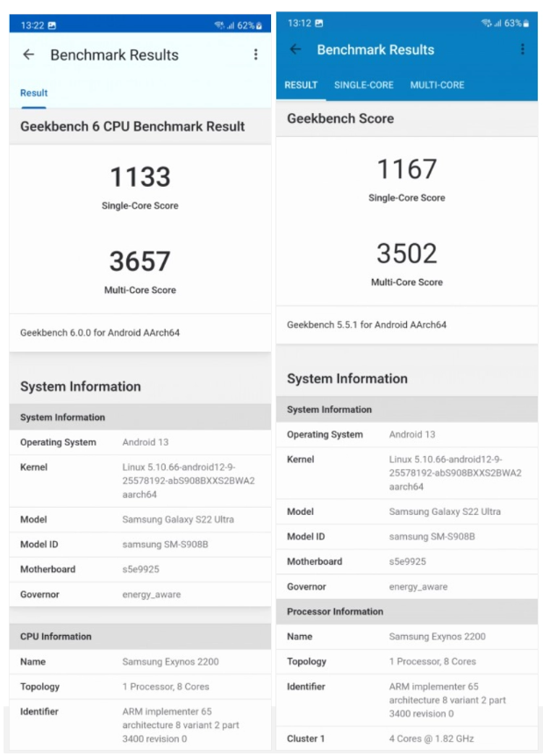Select the RESULT tab on blue header
The height and width of the screenshot is (756, 550).
[x=301, y=85]
